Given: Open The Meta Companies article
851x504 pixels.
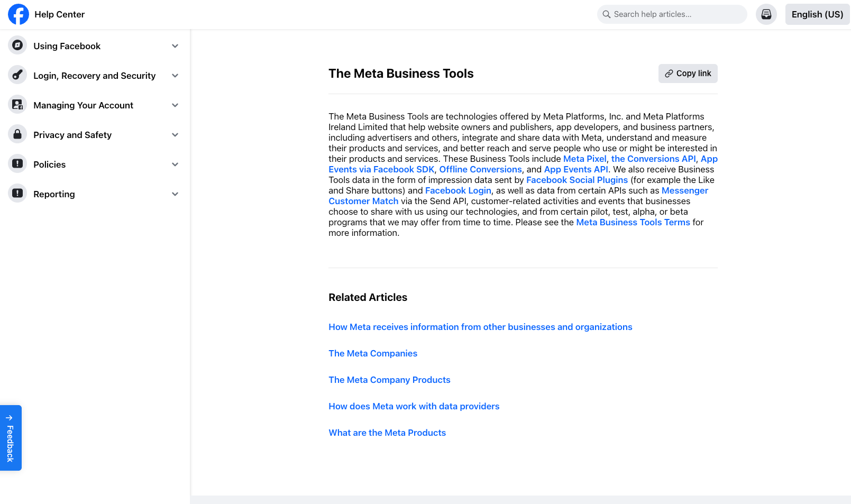Looking at the screenshot, I should (373, 353).
